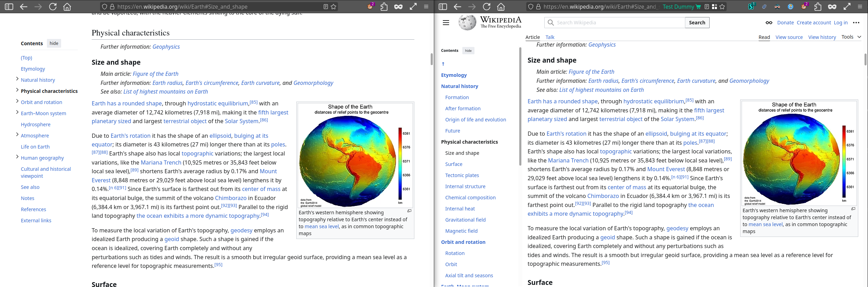The height and width of the screenshot is (287, 868).
Task: Click private mask icon in left window
Action: (398, 7)
